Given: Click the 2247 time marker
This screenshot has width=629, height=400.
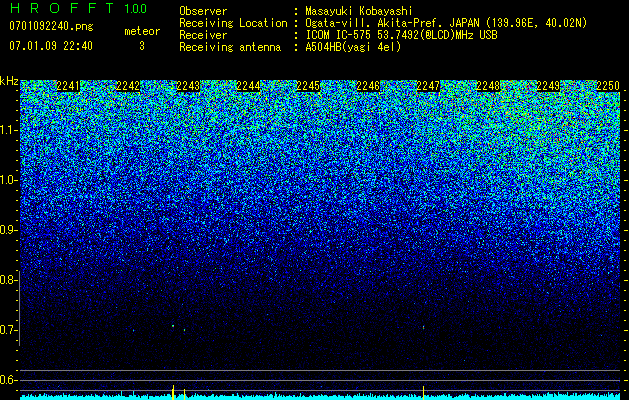Looking at the screenshot, I should [x=428, y=86].
